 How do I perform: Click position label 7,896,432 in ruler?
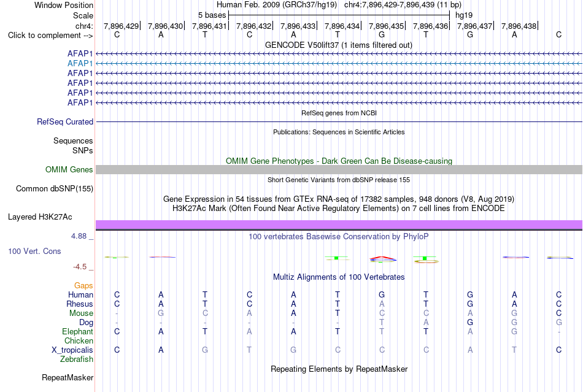coord(254,26)
